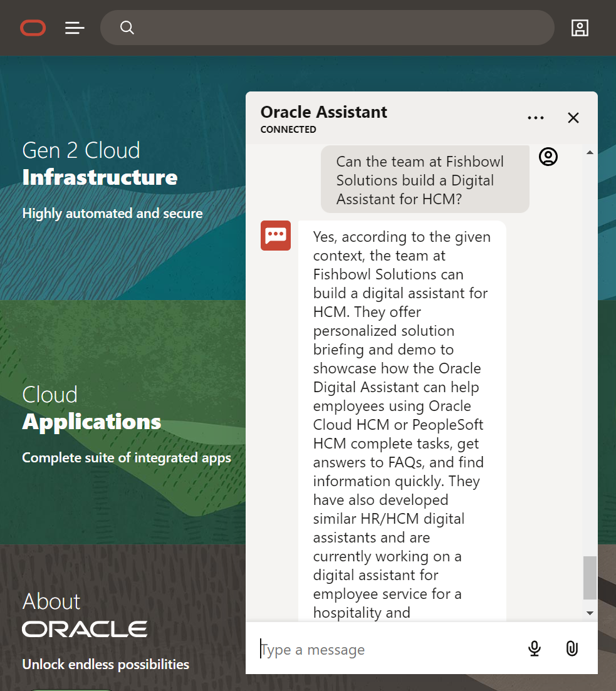
Task: Click the search magnifier icon
Action: (127, 28)
